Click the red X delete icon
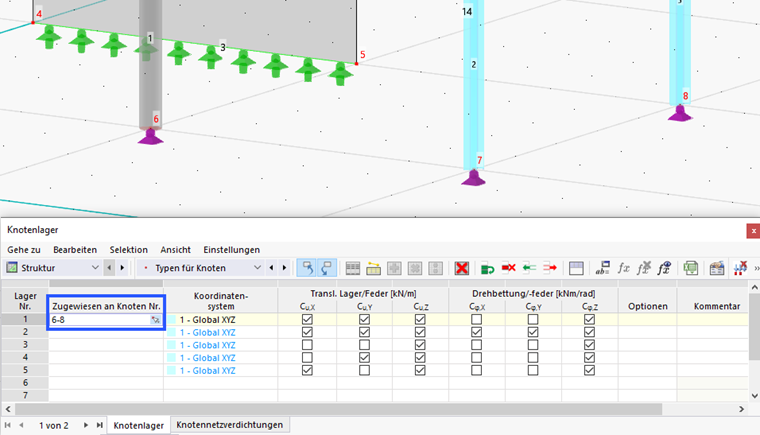The width and height of the screenshot is (760, 435). click(461, 268)
